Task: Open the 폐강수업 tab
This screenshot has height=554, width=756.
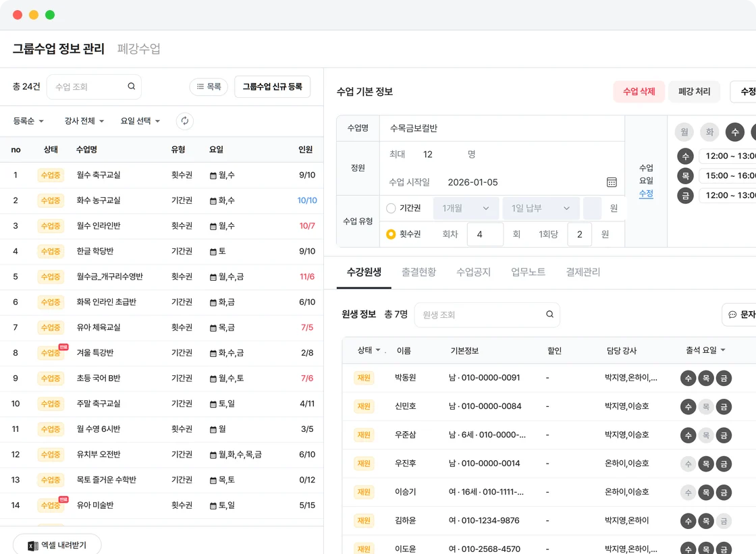Action: (x=139, y=49)
